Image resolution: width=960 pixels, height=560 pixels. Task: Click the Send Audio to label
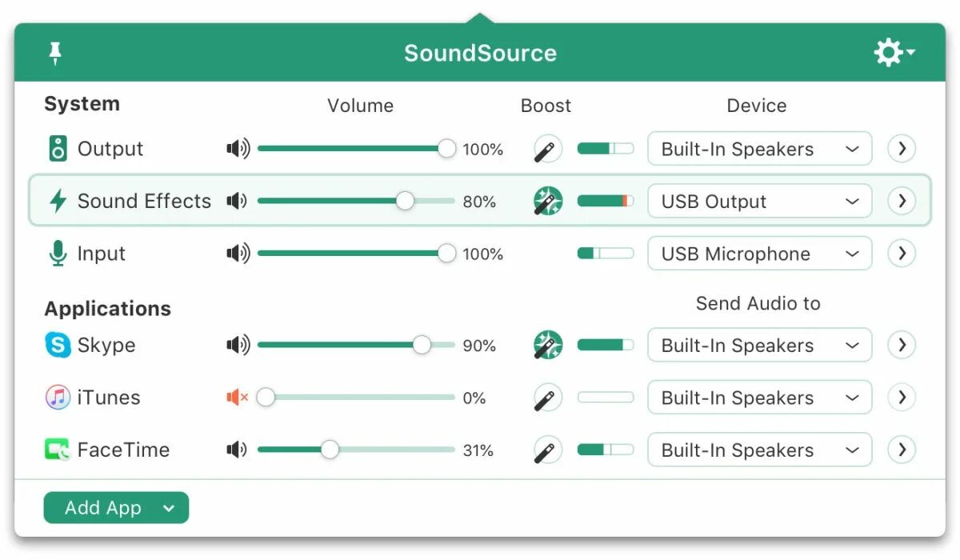click(x=758, y=303)
